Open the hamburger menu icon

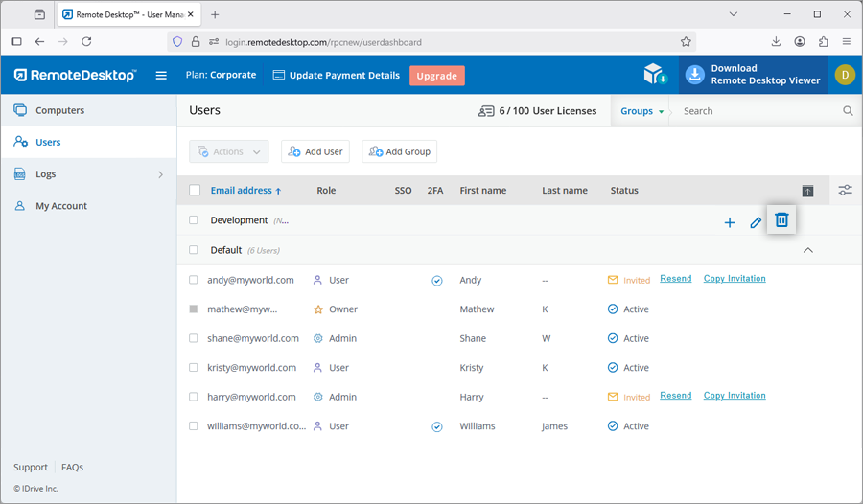point(161,76)
